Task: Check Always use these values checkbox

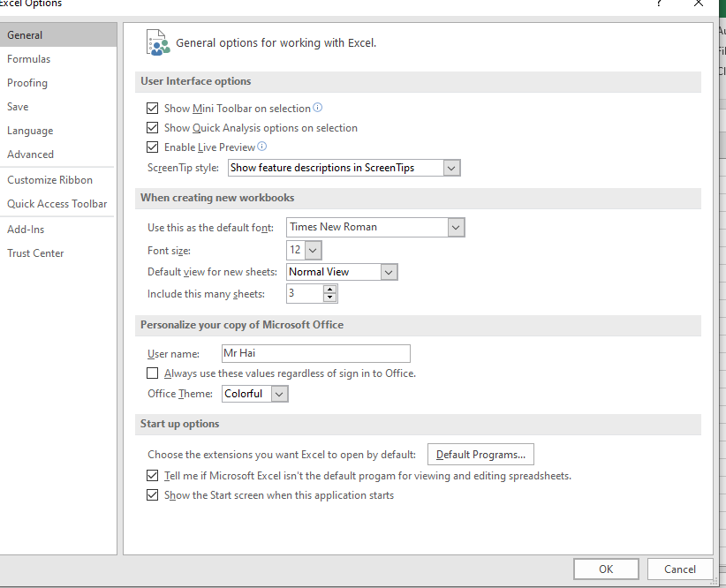Action: [x=154, y=373]
